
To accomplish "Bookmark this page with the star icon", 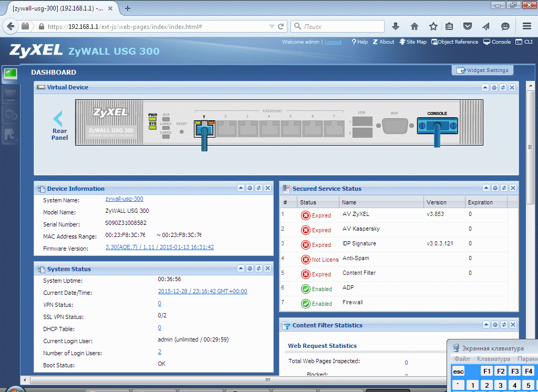I will click(x=433, y=26).
